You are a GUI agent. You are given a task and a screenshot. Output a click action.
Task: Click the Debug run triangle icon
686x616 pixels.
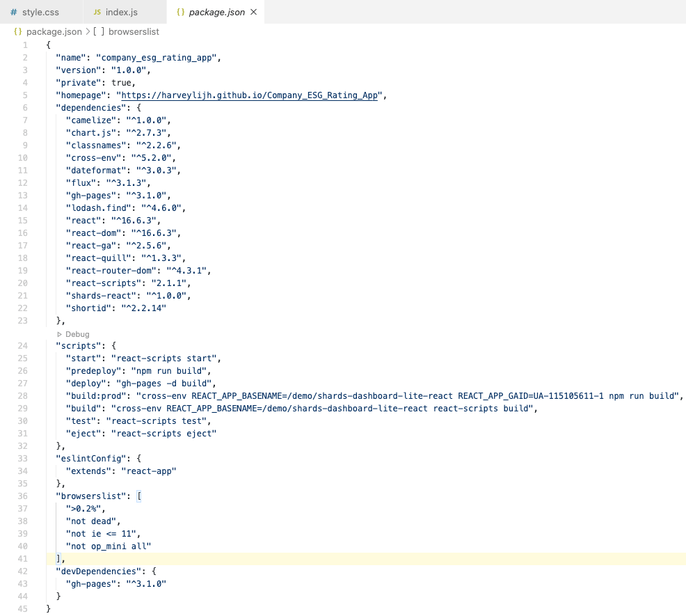tap(58, 334)
